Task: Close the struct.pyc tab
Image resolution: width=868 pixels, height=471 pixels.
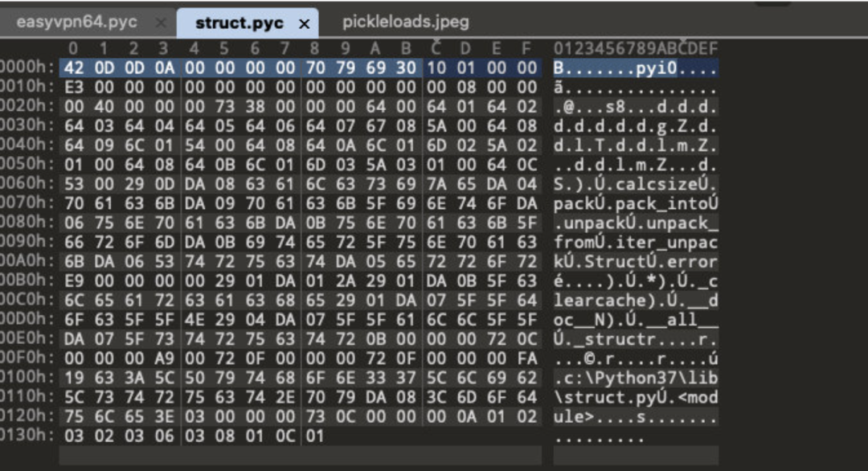Action: [x=305, y=24]
